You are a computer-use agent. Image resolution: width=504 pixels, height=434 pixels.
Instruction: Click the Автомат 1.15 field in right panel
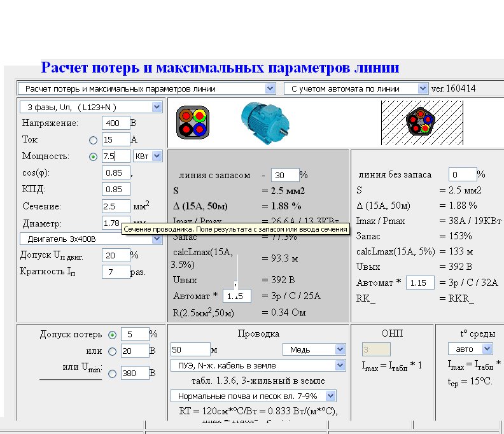tap(420, 283)
